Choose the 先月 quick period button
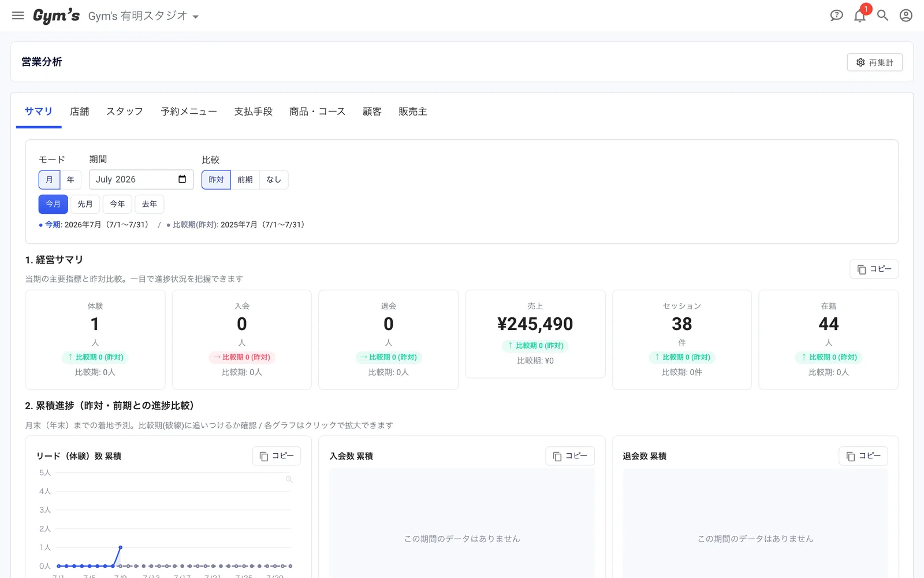Image resolution: width=924 pixels, height=578 pixels. (85, 204)
